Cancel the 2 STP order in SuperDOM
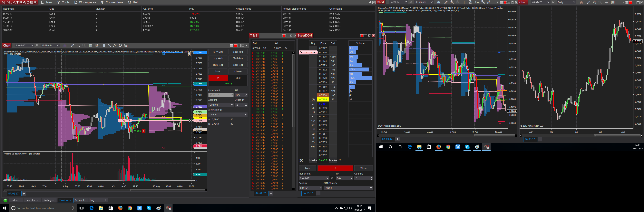Viewport: 644px width, 212px height. click(x=301, y=53)
